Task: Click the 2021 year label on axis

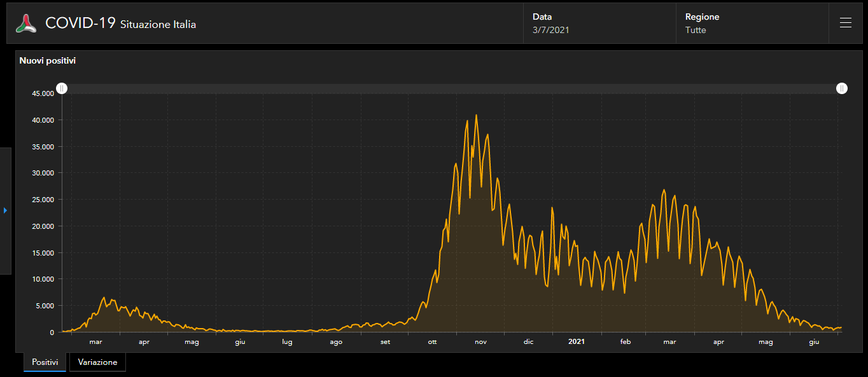Action: [x=576, y=342]
